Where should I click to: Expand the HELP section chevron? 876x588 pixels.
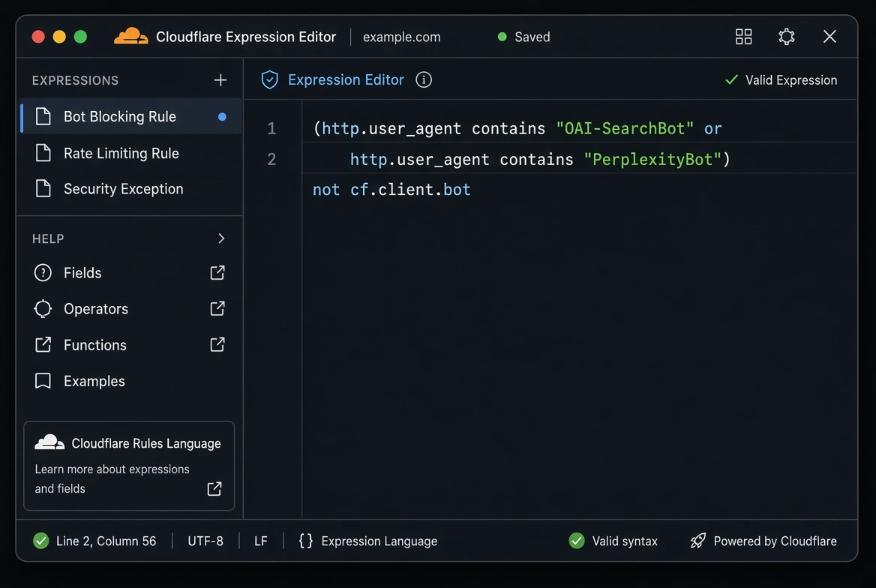221,238
